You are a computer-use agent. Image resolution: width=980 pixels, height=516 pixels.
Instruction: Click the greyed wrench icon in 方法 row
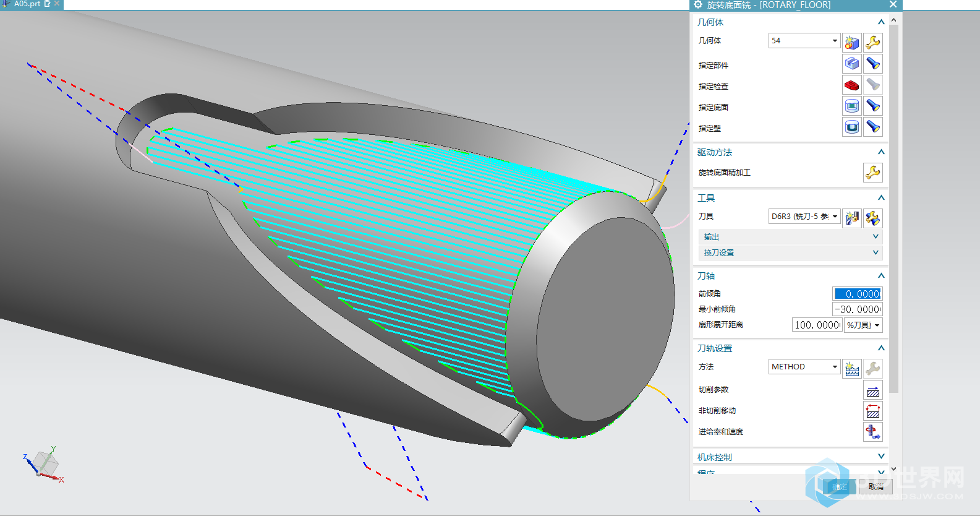873,369
